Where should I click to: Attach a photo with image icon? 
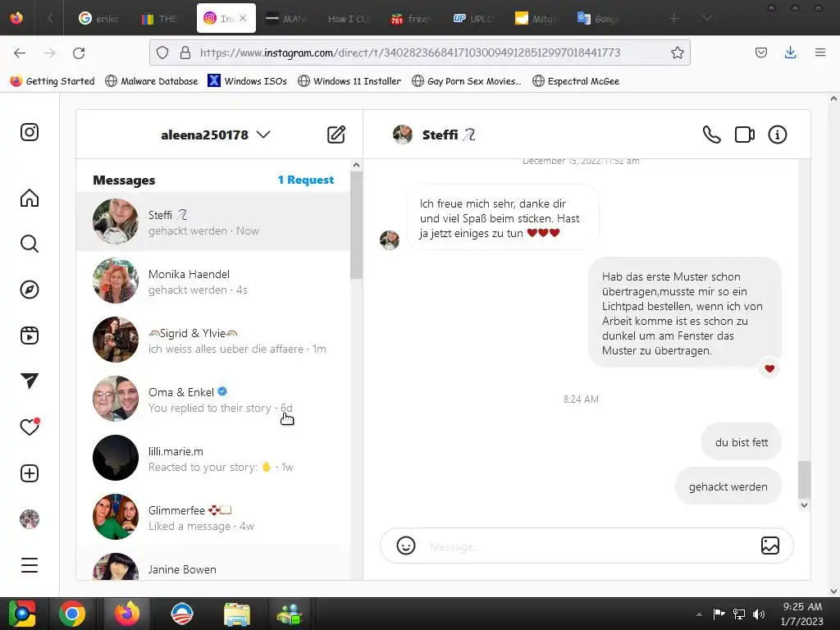pos(769,546)
